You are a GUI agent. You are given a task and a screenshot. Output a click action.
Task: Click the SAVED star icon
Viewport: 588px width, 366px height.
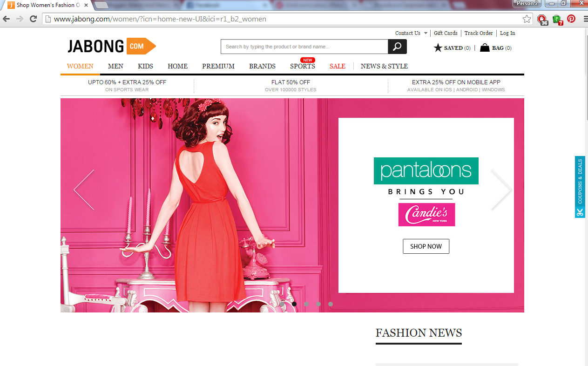tap(438, 47)
